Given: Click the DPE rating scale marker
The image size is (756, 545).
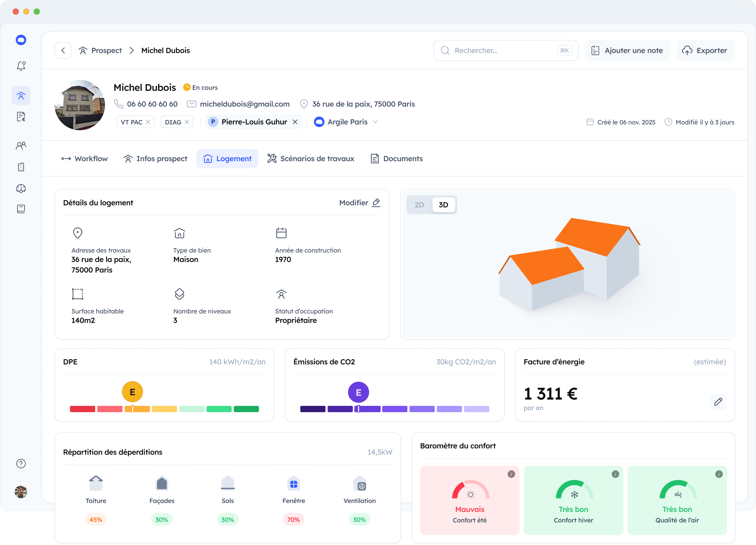Looking at the screenshot, I should [x=132, y=409].
